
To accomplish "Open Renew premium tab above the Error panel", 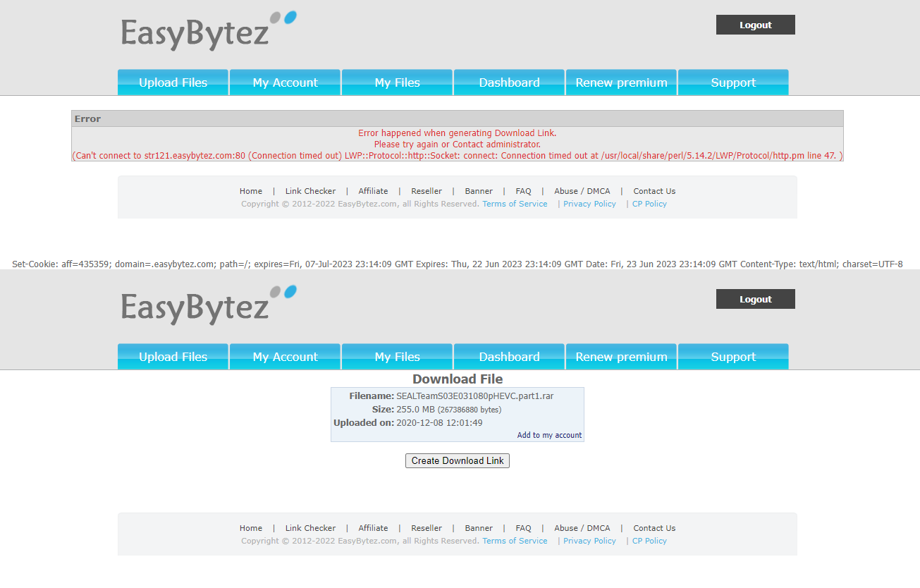I will [x=621, y=82].
